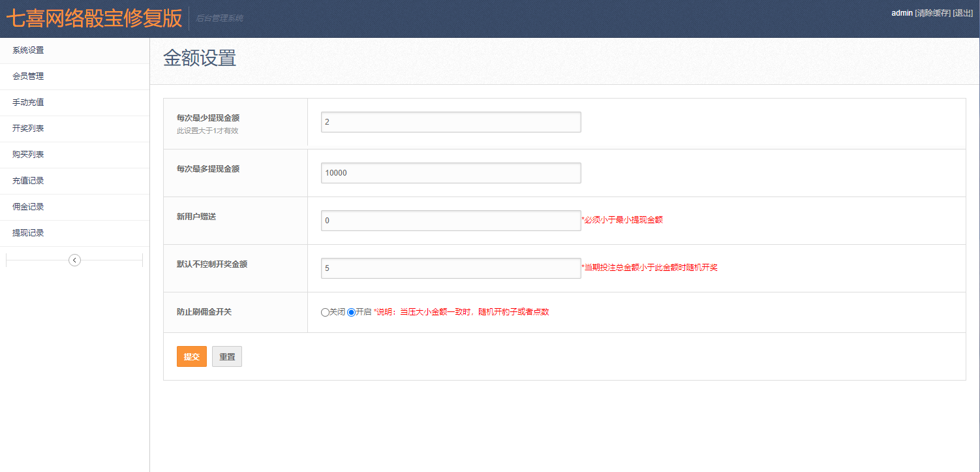This screenshot has height=472, width=980.
Task: Select the 开启 radio option
Action: (x=352, y=313)
